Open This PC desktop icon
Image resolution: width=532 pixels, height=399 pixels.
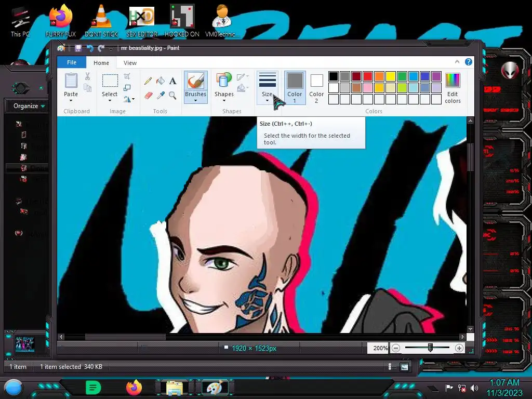20,21
